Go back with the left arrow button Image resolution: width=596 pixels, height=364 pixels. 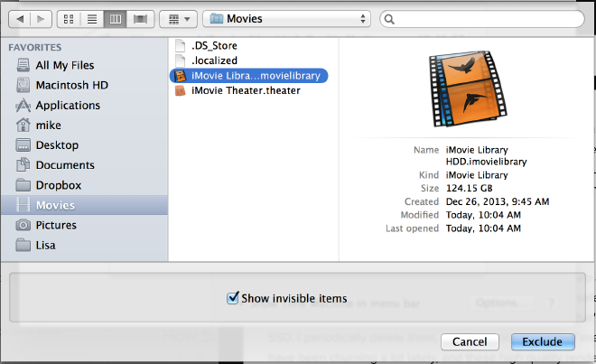19,19
